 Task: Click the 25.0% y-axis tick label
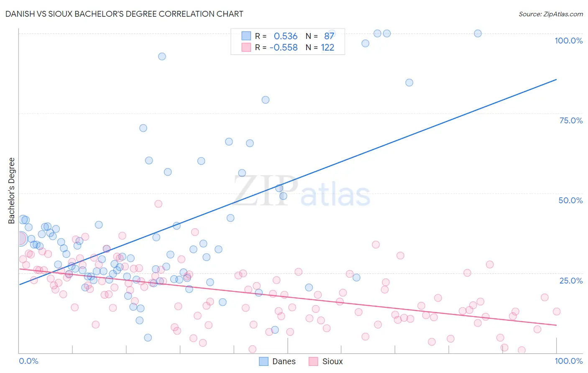point(571,281)
